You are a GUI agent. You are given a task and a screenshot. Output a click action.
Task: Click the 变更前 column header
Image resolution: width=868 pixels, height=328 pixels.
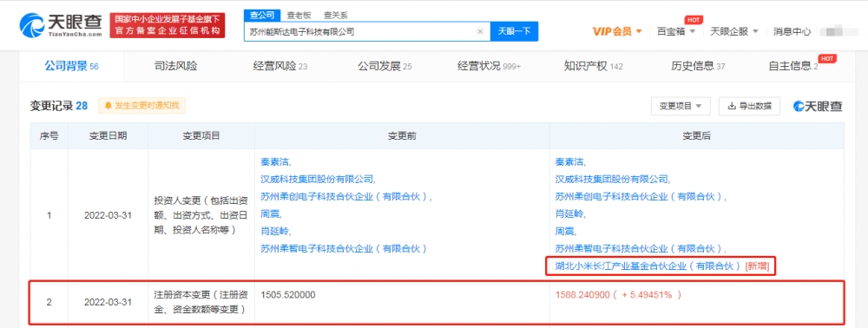pyautogui.click(x=402, y=135)
